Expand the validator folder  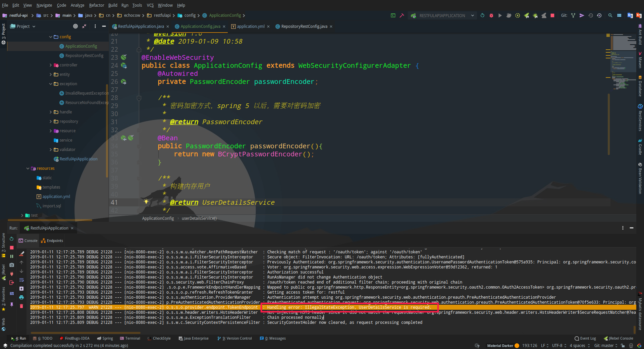51,150
